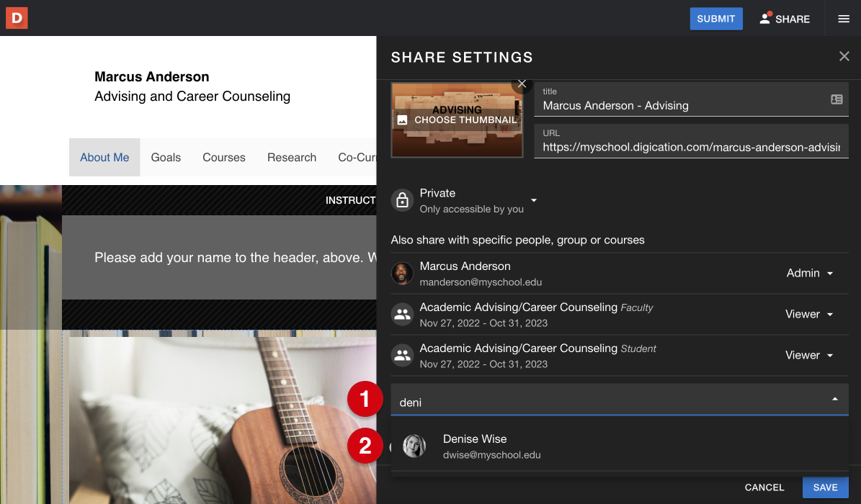Click the card icon in title field
Image resolution: width=861 pixels, height=504 pixels.
pos(837,99)
